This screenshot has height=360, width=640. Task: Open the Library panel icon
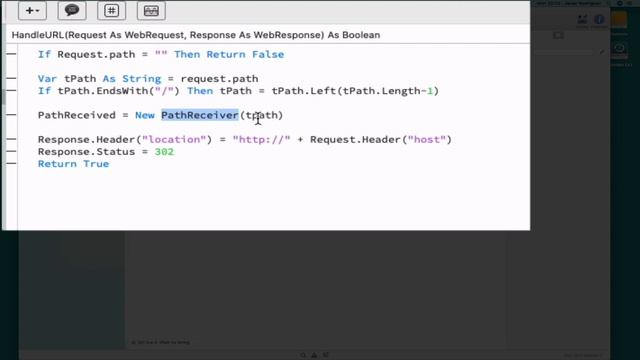coord(582,19)
